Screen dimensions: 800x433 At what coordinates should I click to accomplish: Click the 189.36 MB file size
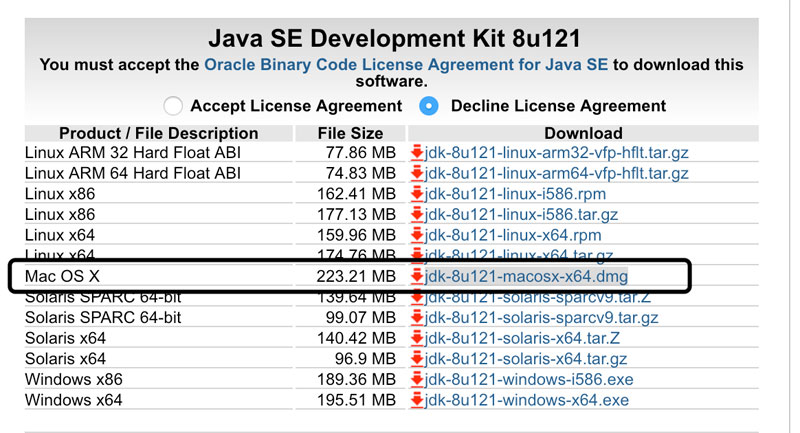pyautogui.click(x=356, y=379)
